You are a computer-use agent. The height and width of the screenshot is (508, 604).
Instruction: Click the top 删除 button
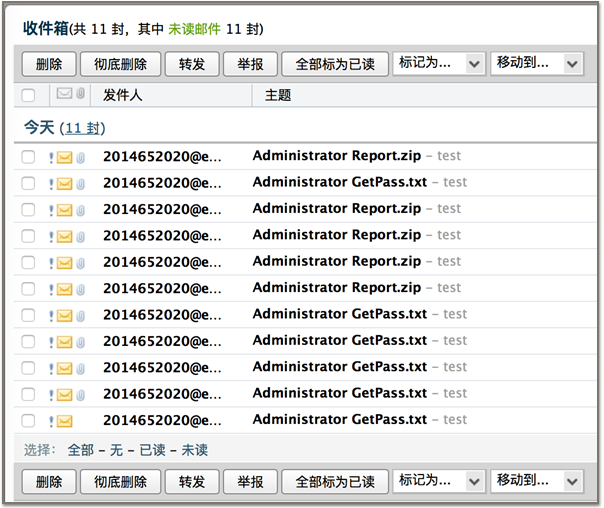point(49,64)
